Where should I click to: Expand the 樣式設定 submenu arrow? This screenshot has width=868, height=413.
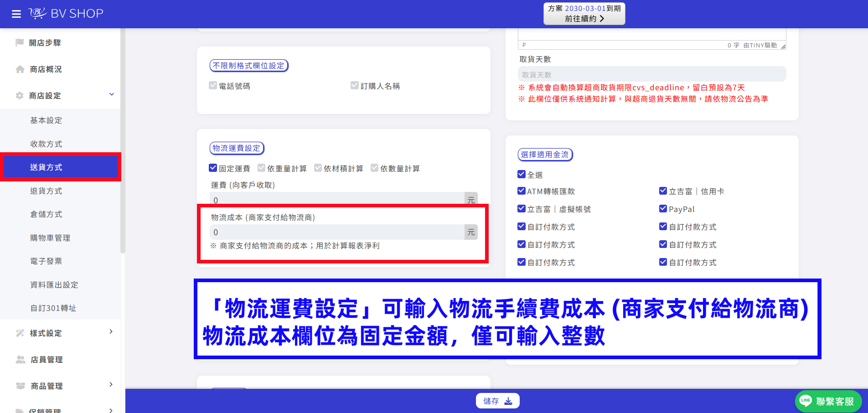pos(111,332)
